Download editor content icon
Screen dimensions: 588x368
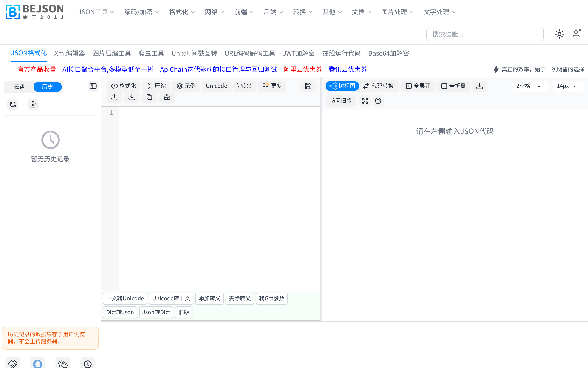pyautogui.click(x=132, y=97)
